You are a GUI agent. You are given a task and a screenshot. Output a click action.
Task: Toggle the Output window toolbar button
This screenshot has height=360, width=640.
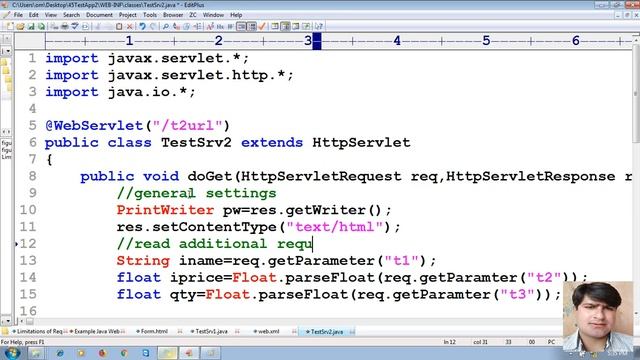point(296,27)
